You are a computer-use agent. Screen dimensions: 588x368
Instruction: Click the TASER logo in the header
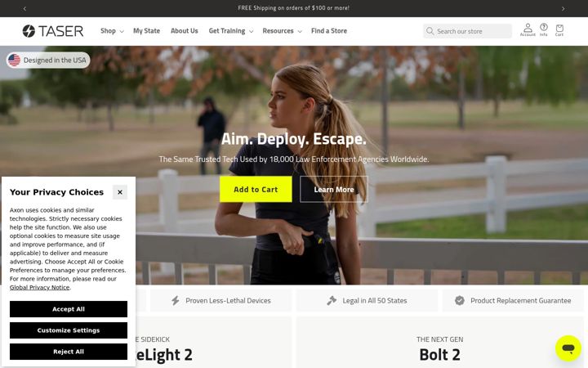(x=53, y=31)
